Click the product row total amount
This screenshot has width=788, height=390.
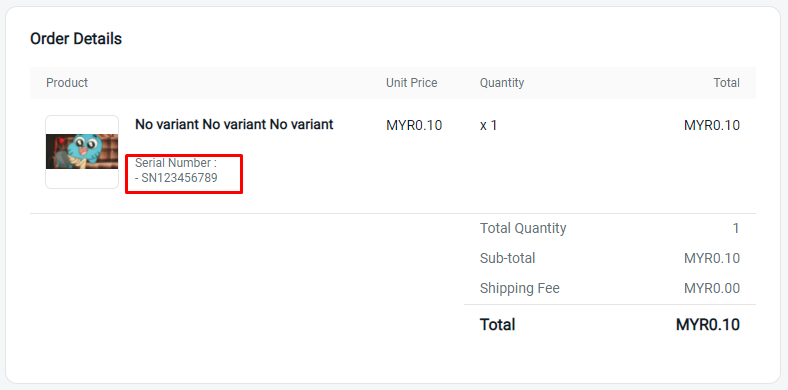click(x=712, y=126)
